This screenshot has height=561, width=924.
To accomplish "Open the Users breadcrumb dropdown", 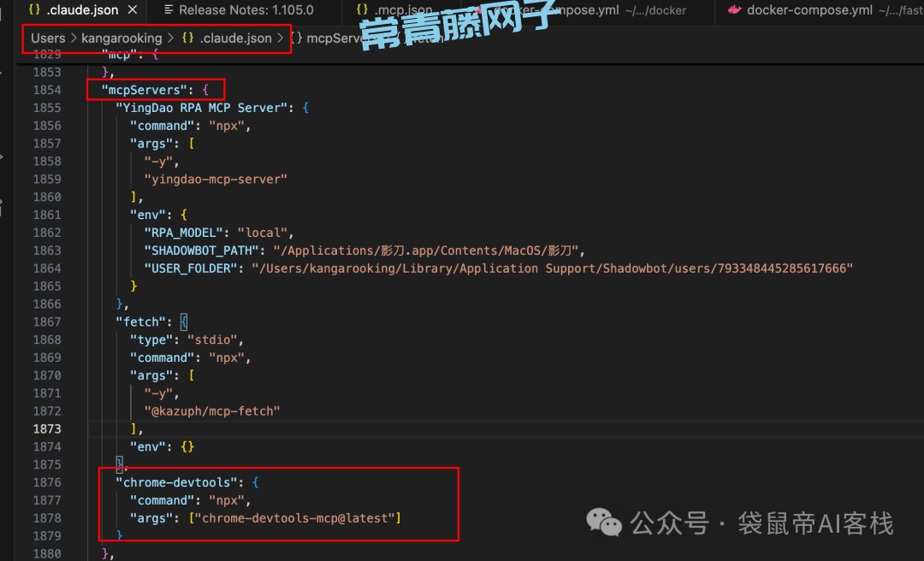I will (x=48, y=38).
